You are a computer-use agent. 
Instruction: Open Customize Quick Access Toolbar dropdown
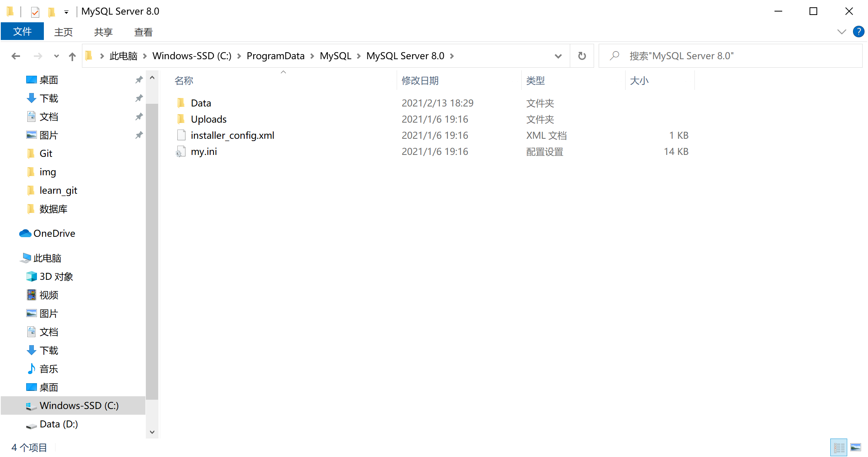point(66,12)
